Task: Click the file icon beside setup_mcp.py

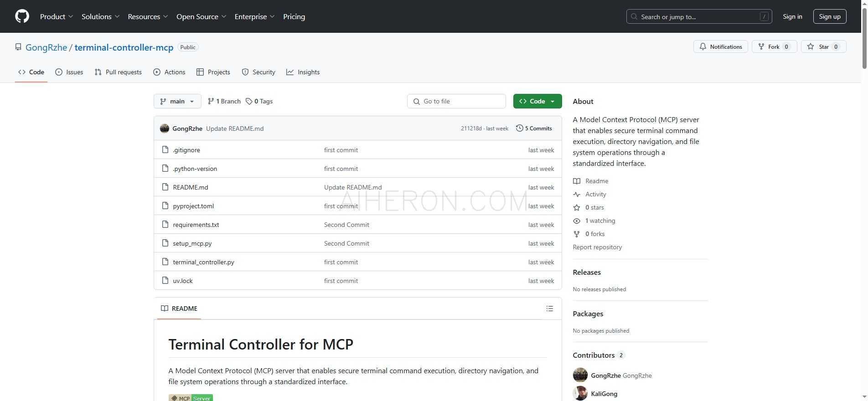Action: (x=165, y=243)
